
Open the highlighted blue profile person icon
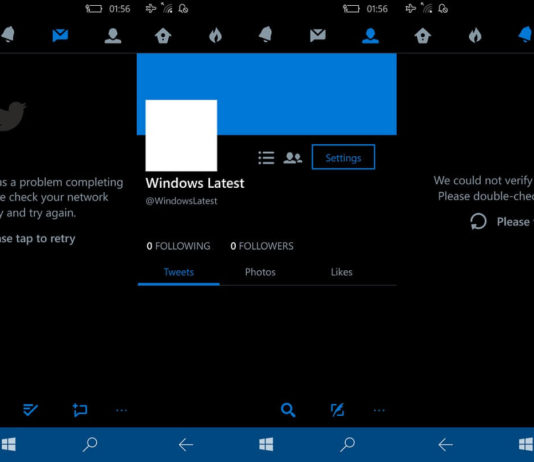(370, 36)
